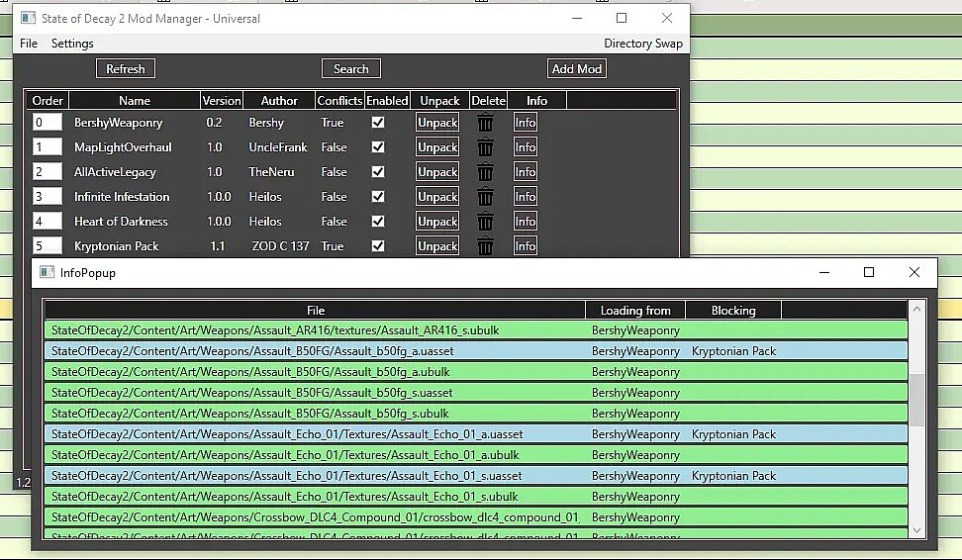Delete BershyWeaponry mod with trash icon

pyautogui.click(x=485, y=123)
